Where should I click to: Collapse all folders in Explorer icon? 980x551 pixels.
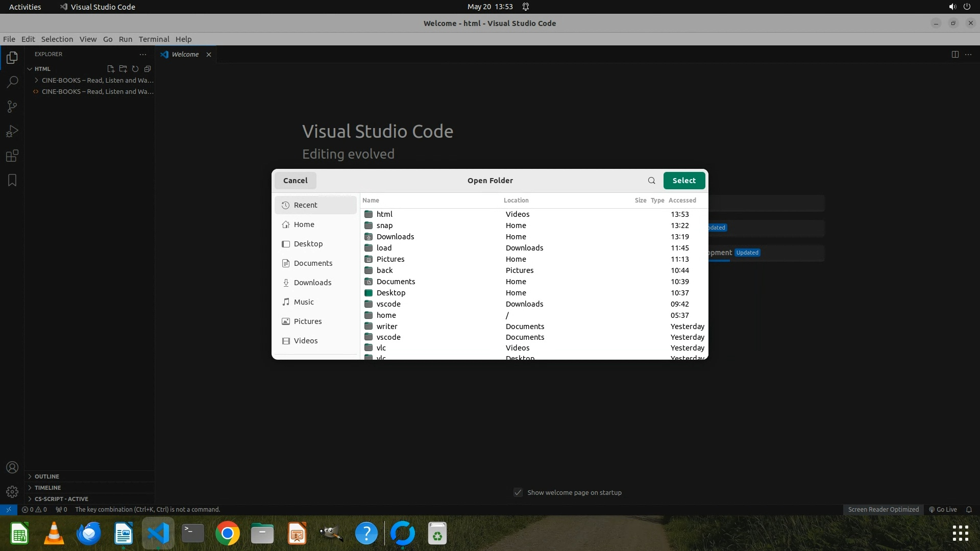pos(148,69)
